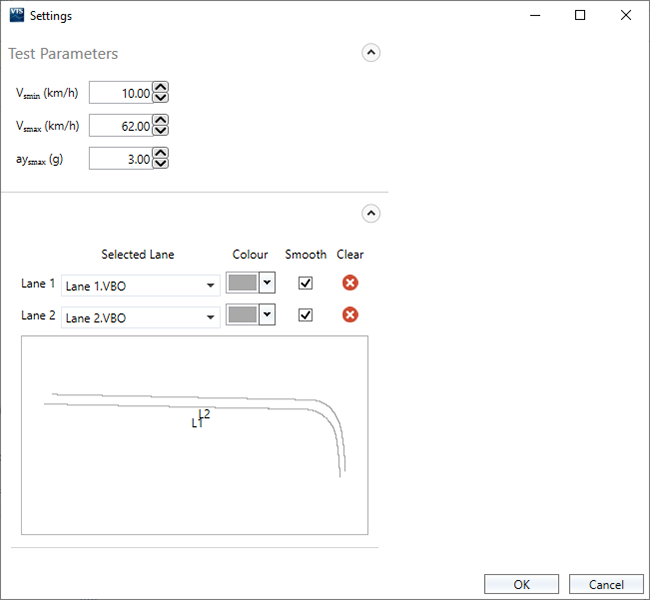The image size is (650, 600).
Task: Open Lane 2 colour picker dropdown
Action: tap(267, 315)
